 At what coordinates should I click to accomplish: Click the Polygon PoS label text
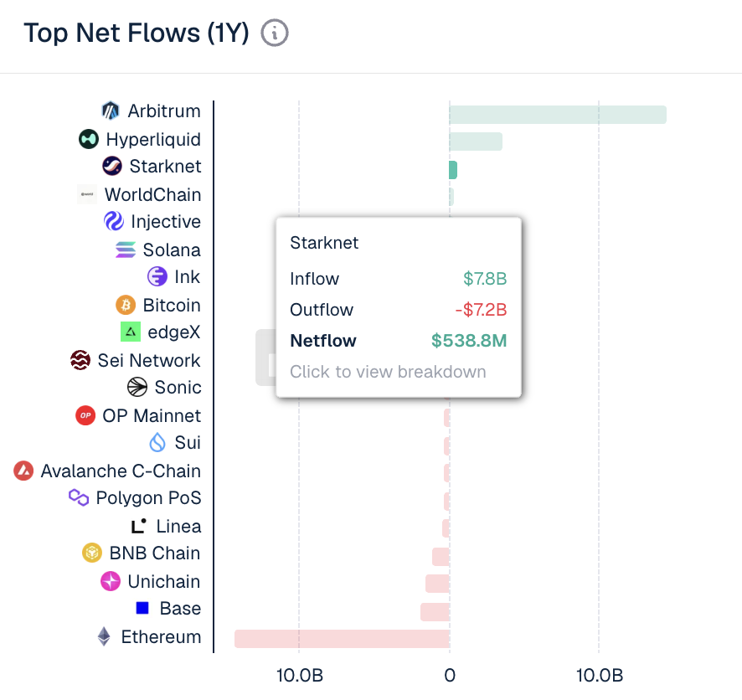(148, 498)
